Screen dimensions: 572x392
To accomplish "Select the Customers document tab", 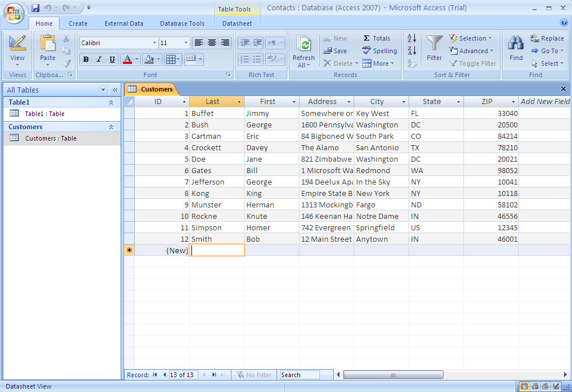I will (x=151, y=89).
